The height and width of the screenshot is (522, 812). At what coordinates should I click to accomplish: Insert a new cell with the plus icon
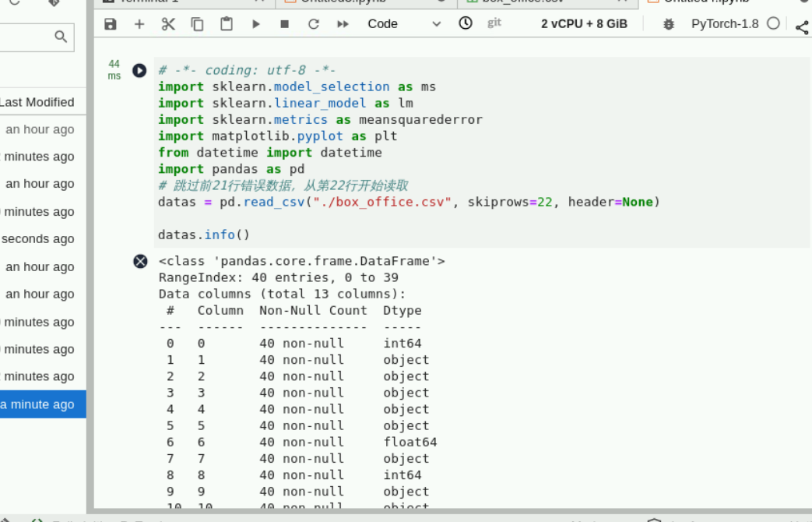pos(139,24)
